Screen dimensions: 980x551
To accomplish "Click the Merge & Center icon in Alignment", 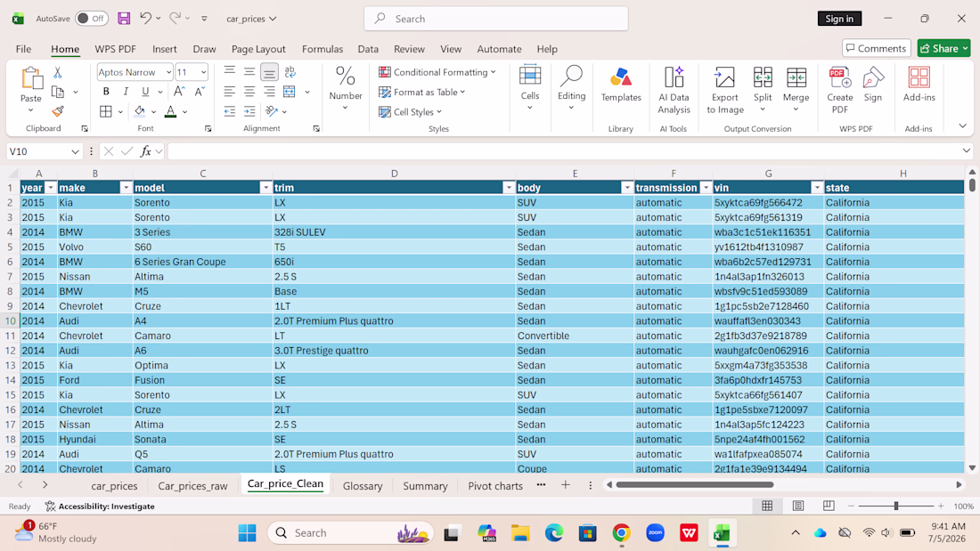I will (290, 92).
